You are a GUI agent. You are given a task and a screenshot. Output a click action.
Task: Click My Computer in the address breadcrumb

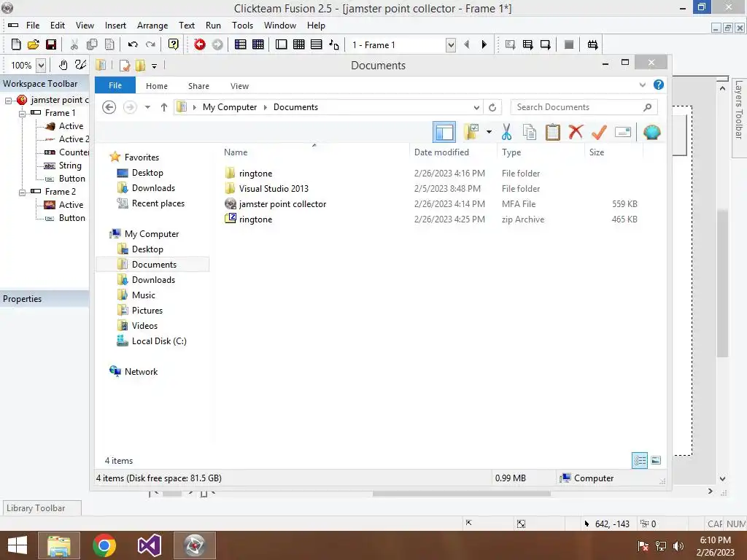click(x=230, y=107)
